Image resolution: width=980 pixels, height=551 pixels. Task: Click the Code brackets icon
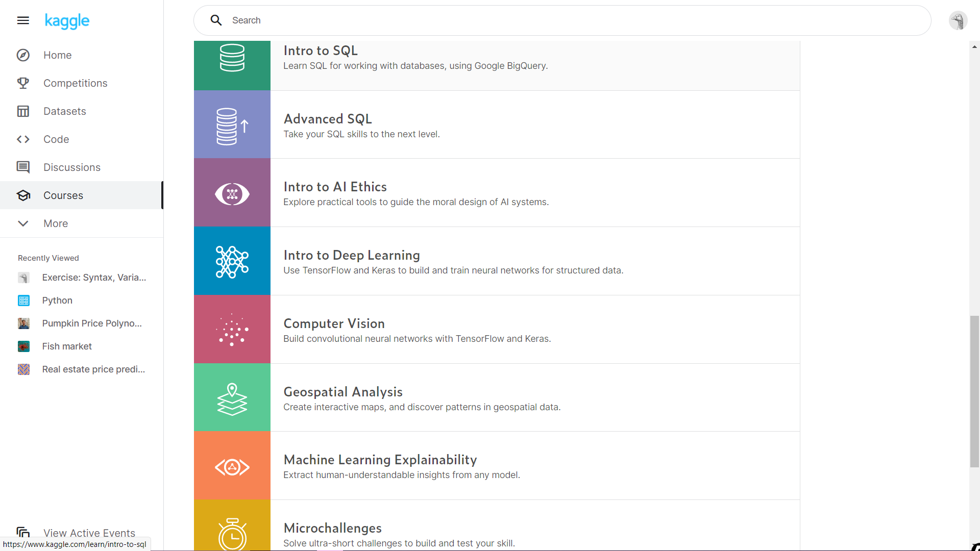[23, 139]
